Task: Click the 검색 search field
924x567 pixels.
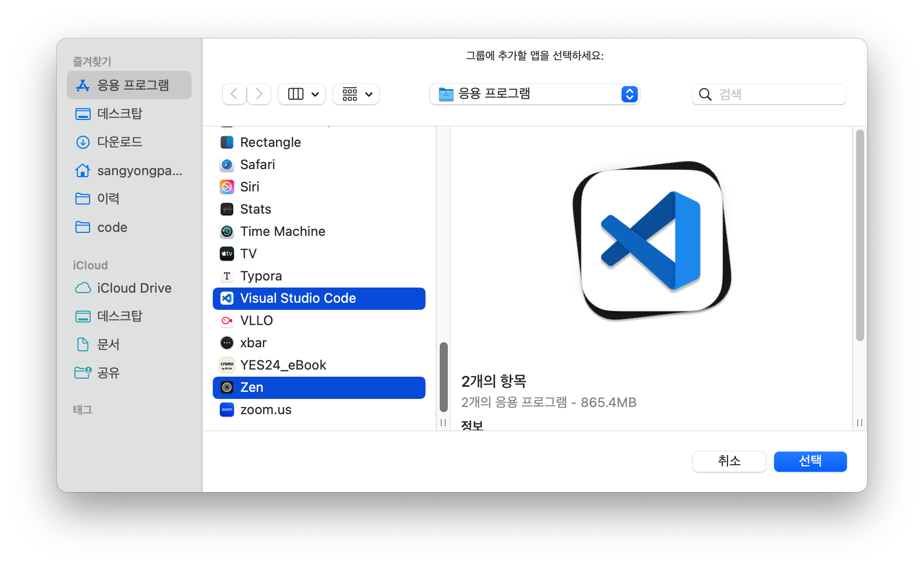Action: (768, 94)
